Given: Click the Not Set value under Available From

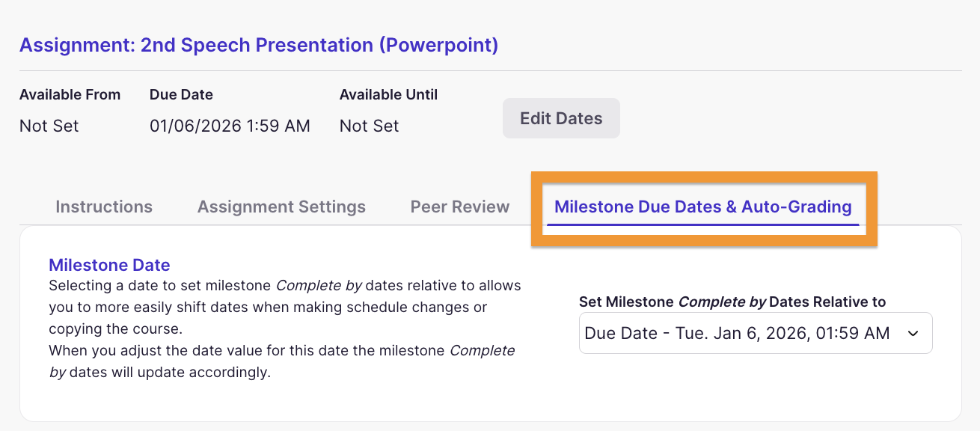Looking at the screenshot, I should pyautogui.click(x=49, y=126).
